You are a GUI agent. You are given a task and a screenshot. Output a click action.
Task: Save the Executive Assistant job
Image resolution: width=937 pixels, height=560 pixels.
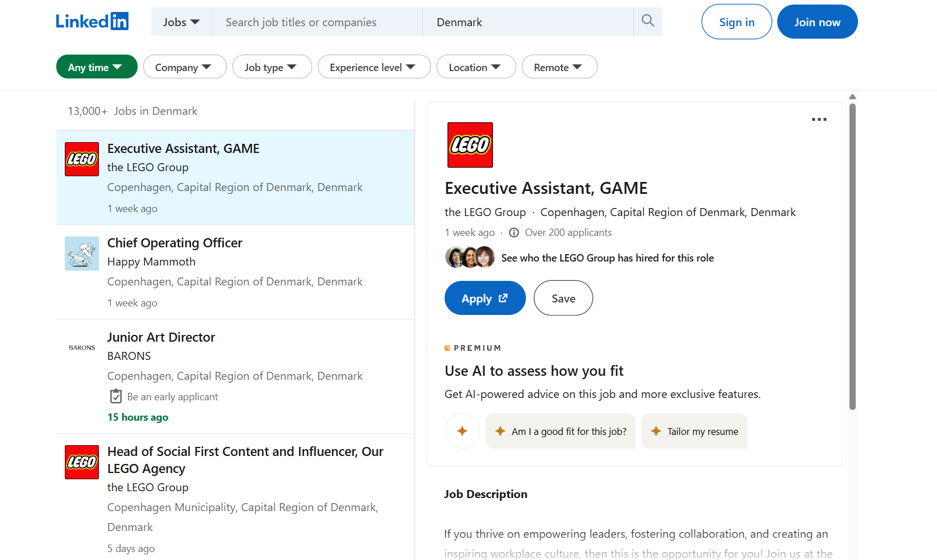coord(563,298)
